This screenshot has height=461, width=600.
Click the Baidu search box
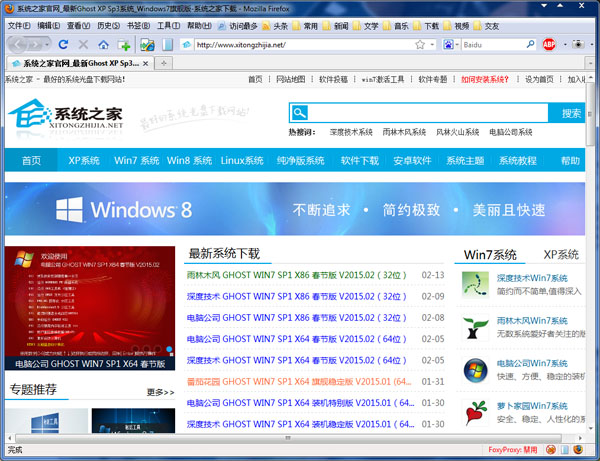494,45
